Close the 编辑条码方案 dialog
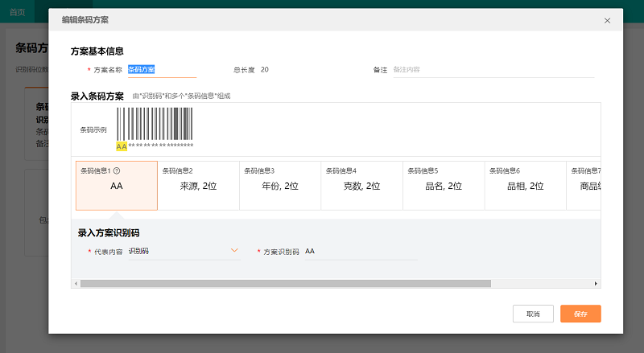Screen dimensions: 644x353 607,20
